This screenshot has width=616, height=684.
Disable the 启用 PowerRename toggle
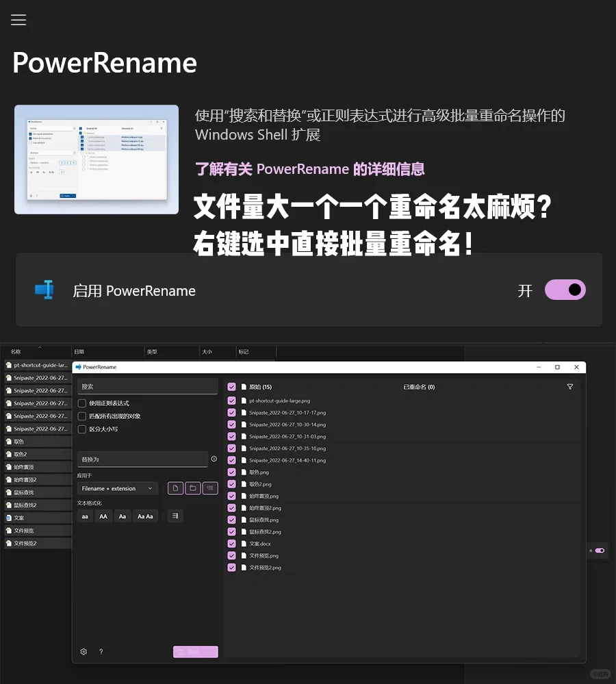pos(565,290)
